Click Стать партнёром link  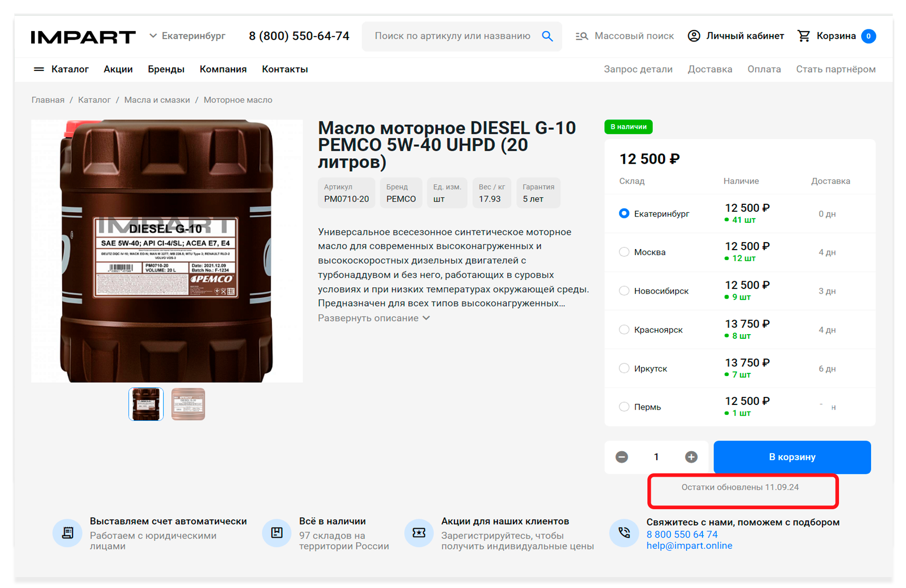(x=836, y=69)
